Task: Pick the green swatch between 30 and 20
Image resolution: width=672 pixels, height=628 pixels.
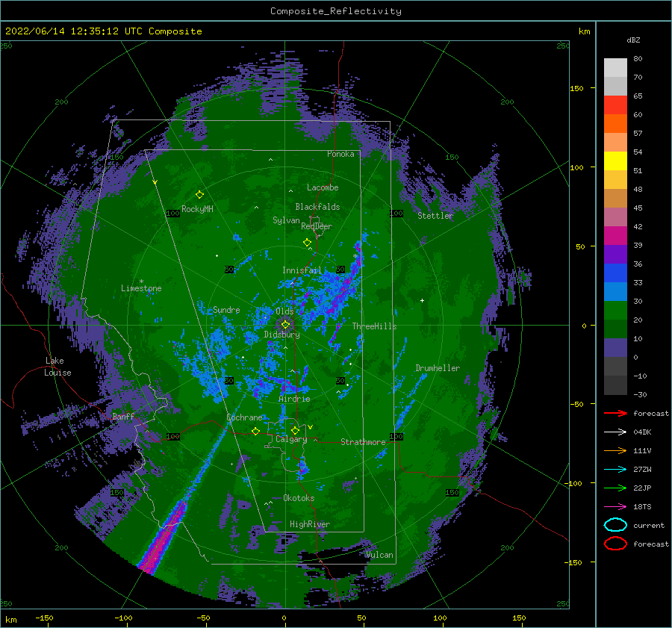Action: pos(615,310)
